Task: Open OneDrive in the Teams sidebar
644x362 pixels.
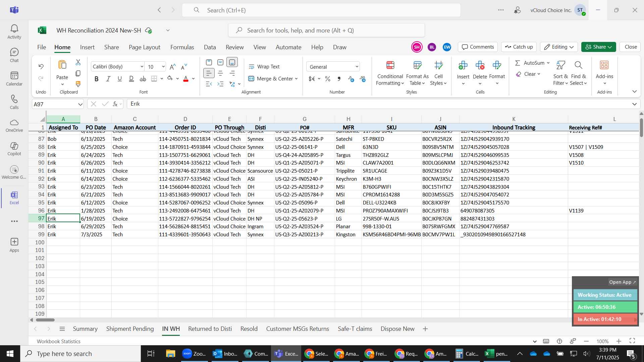Action: point(14,125)
